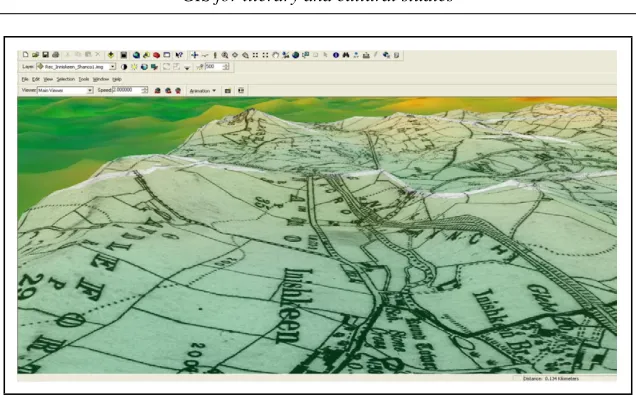638x398 pixels.
Task: Open the Help menu
Action: coord(117,79)
